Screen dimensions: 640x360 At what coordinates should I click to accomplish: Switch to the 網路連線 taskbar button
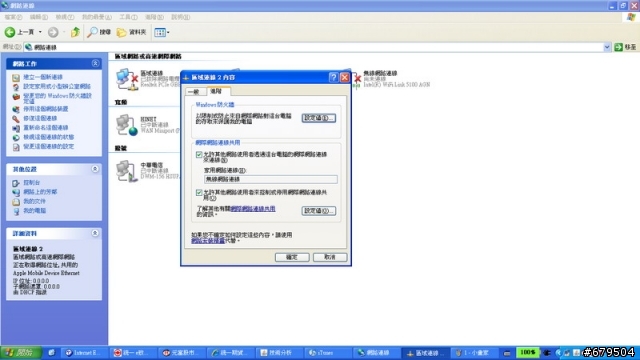[x=377, y=353]
